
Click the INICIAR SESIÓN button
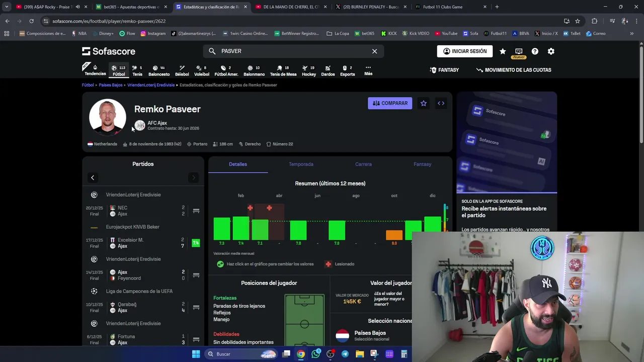pyautogui.click(x=465, y=51)
